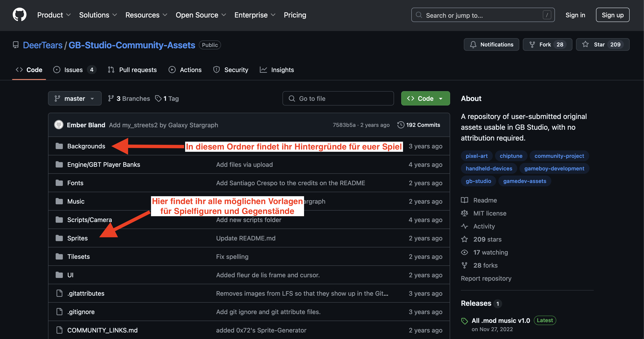The height and width of the screenshot is (339, 644).
Task: Click the Notifications bell icon
Action: 473,44
